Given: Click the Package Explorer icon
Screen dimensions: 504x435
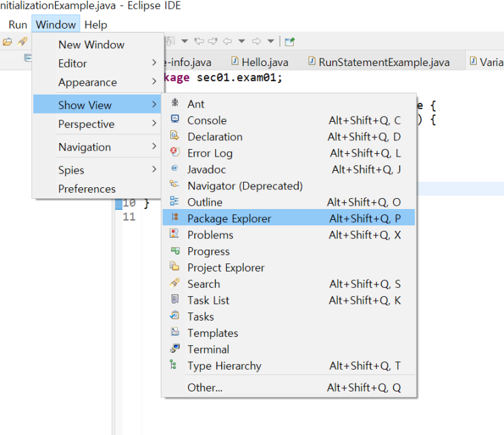Looking at the screenshot, I should coord(175,217).
